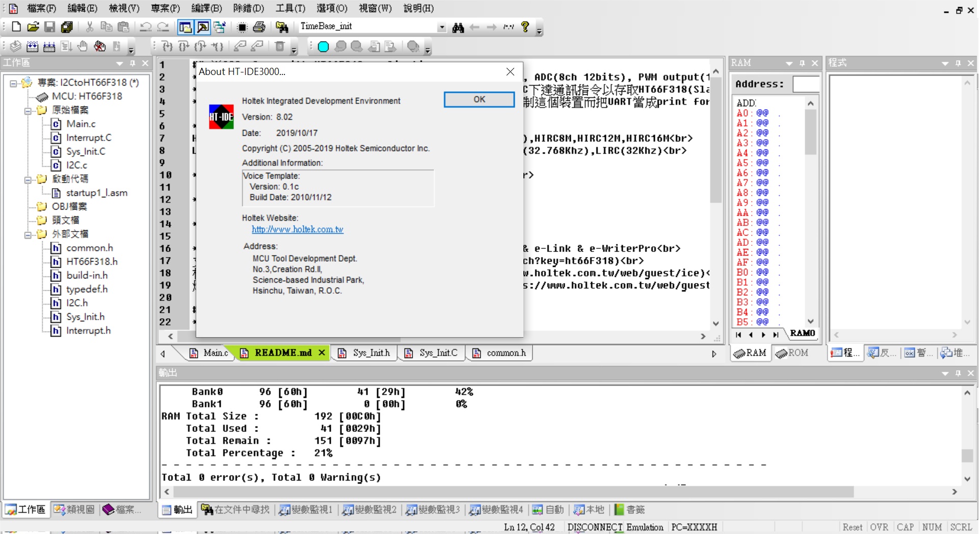Switch to the Sys_Init.h editor tab
Screen dimensions: 980x534
click(x=365, y=353)
